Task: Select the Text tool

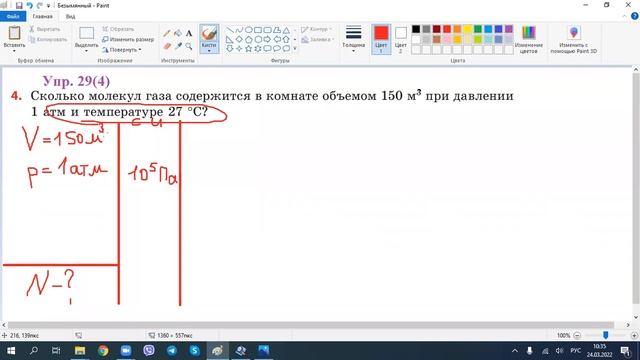Action: tap(189, 33)
